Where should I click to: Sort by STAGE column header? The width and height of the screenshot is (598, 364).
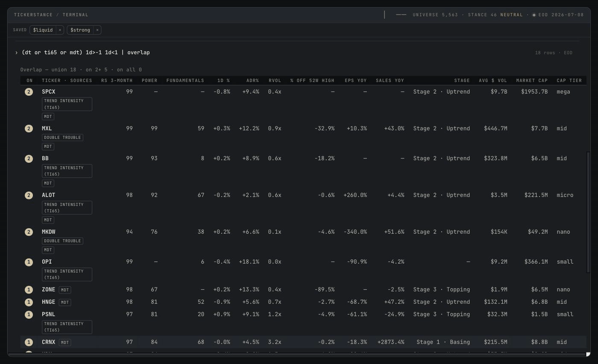click(x=462, y=80)
